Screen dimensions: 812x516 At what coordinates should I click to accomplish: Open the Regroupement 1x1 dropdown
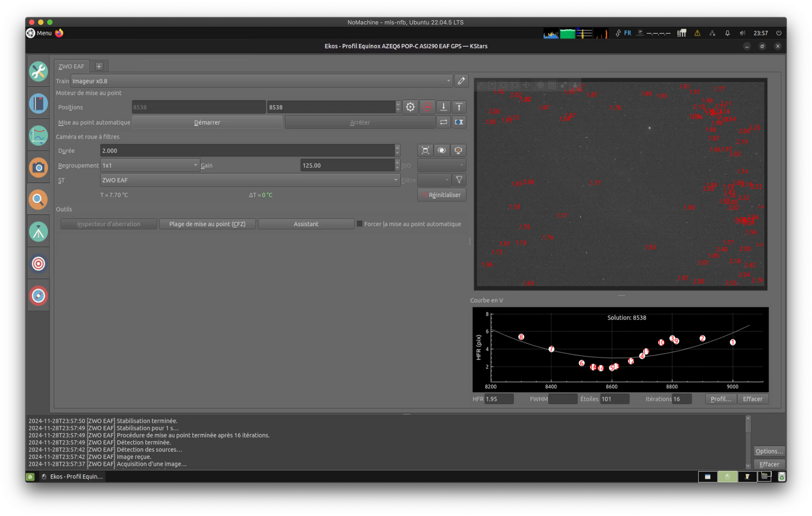tap(150, 166)
